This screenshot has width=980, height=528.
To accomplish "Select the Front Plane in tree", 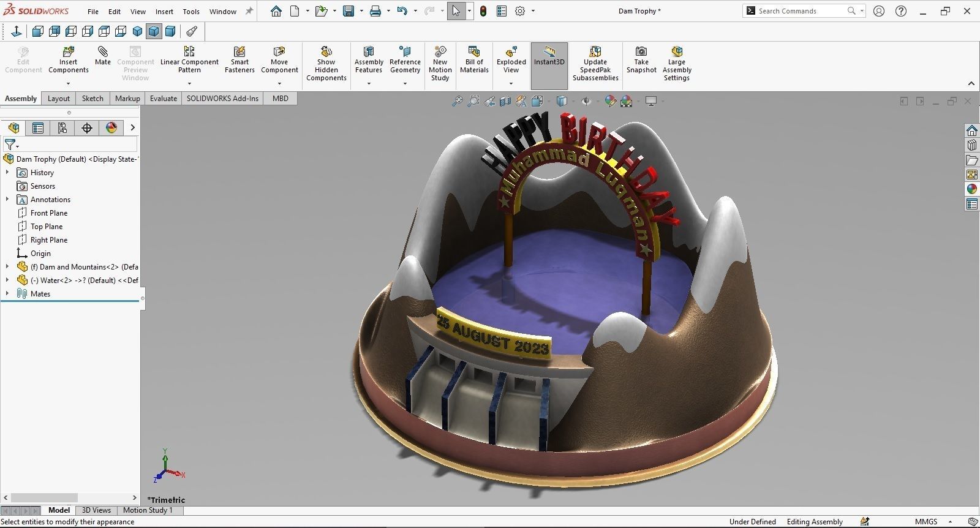I will point(49,213).
